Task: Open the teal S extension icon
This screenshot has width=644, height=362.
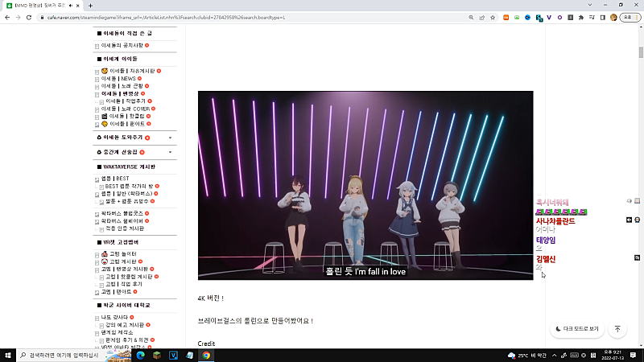Action: coord(539,18)
